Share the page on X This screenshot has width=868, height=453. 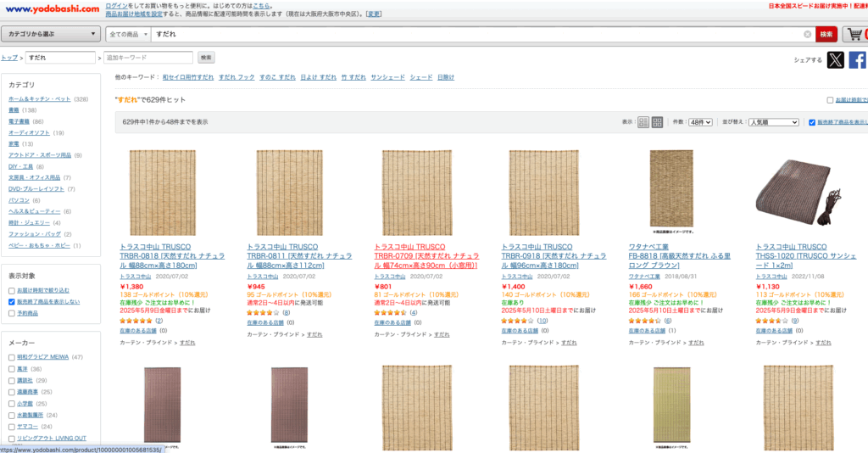[835, 60]
